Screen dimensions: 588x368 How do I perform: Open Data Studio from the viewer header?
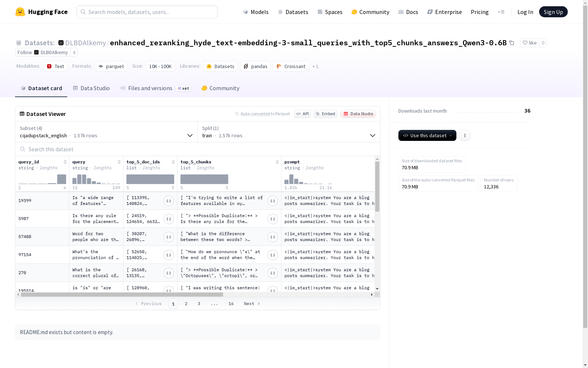[358, 114]
